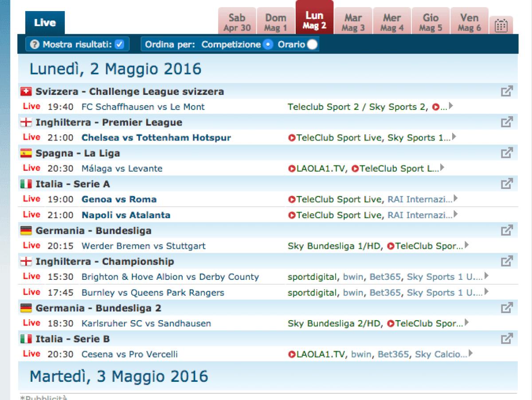The image size is (532, 400).
Task: Switch to the Mer Mag 4 tab
Action: [391, 21]
